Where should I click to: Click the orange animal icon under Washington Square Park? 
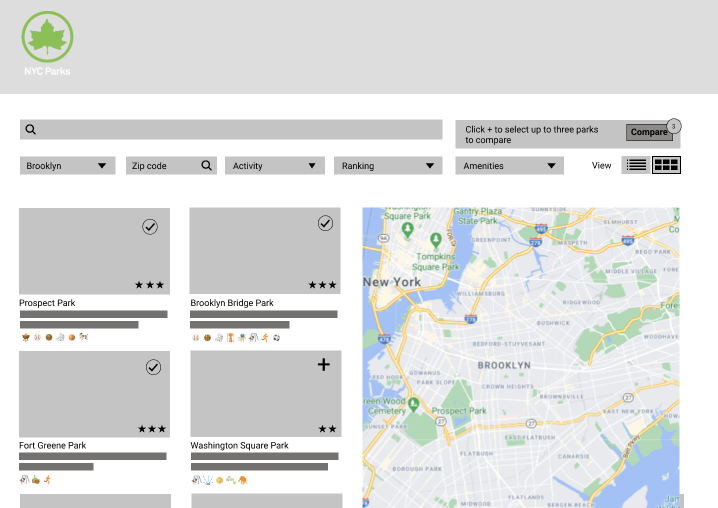tap(243, 480)
